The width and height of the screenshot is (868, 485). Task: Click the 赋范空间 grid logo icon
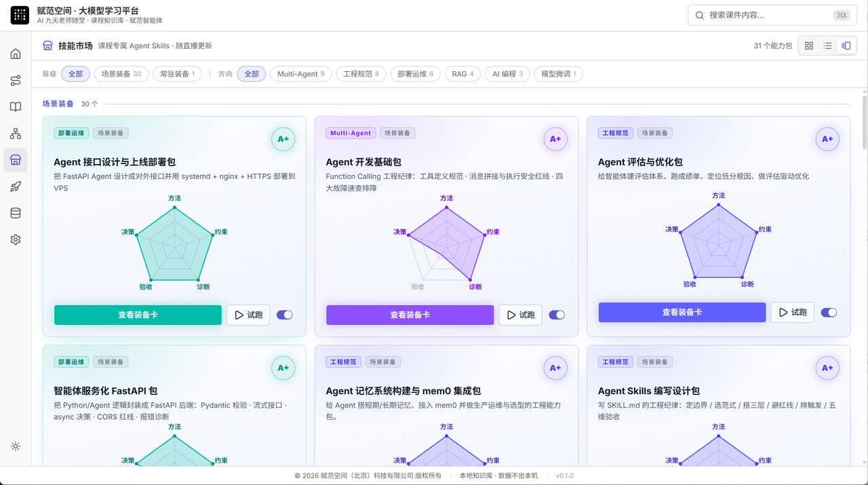pyautogui.click(x=20, y=15)
